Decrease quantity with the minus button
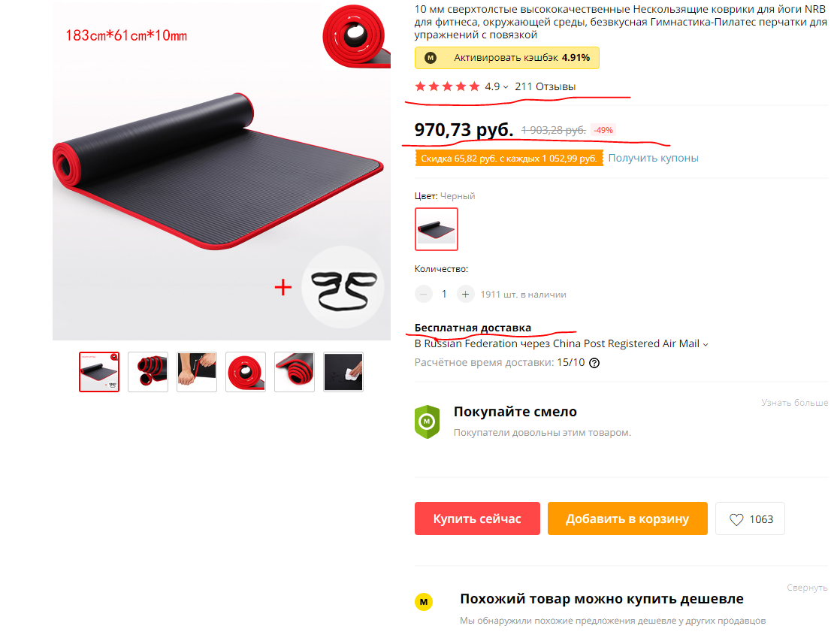This screenshot has height=644, width=834. (x=423, y=294)
